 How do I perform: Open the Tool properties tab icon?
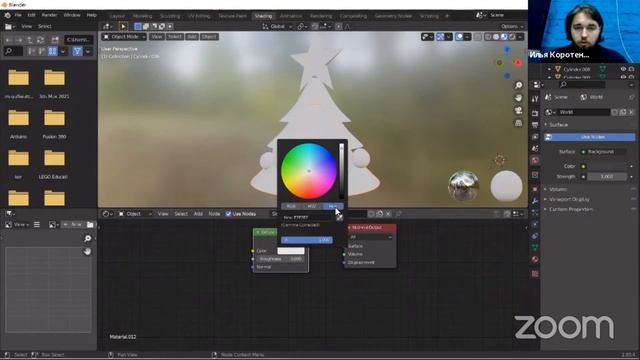pyautogui.click(x=535, y=99)
